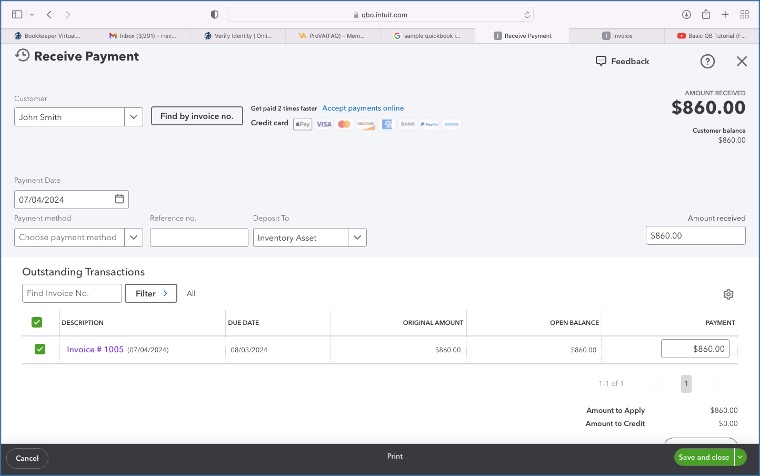Image resolution: width=760 pixels, height=476 pixels.
Task: Open the Save and close options arrow
Action: click(740, 457)
